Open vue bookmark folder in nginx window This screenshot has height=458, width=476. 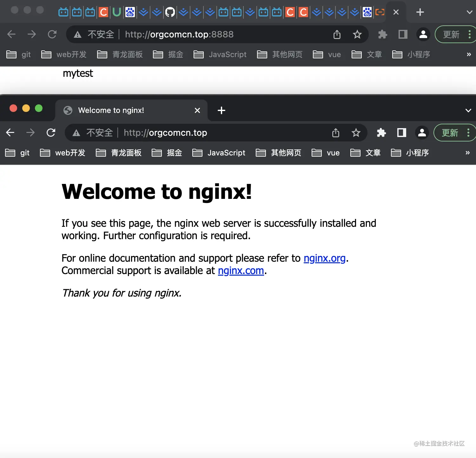(x=326, y=153)
